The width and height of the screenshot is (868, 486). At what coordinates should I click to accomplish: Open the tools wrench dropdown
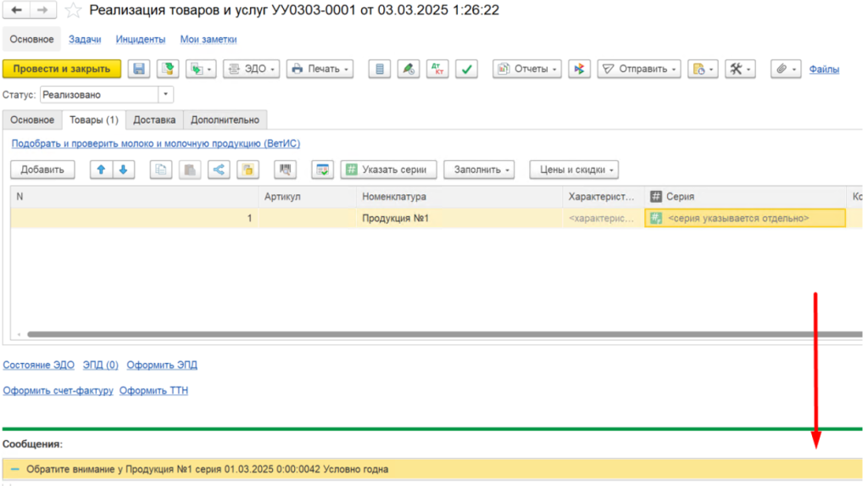pyautogui.click(x=740, y=69)
